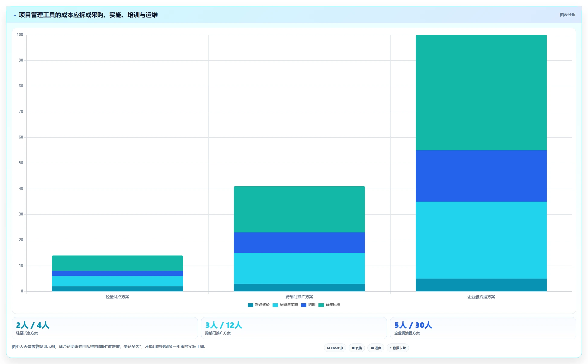Click the 配置与实施 segment of 轻量试点方案 bar

point(117,281)
